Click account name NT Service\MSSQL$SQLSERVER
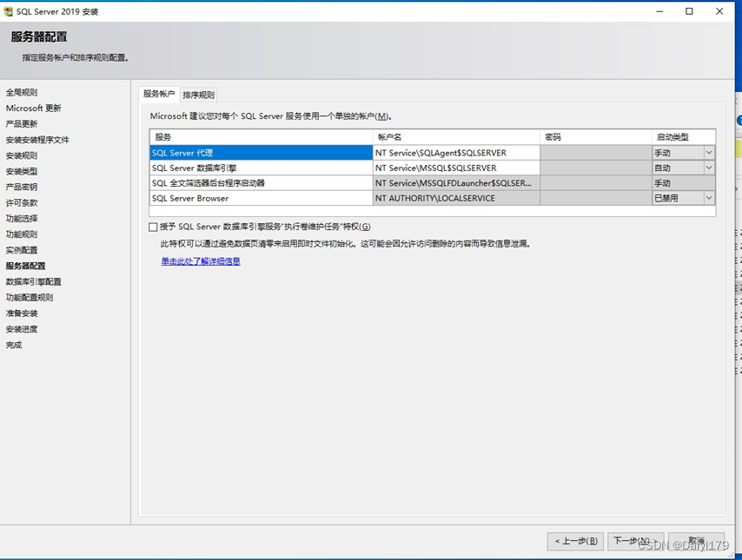742x560 pixels. point(456,168)
